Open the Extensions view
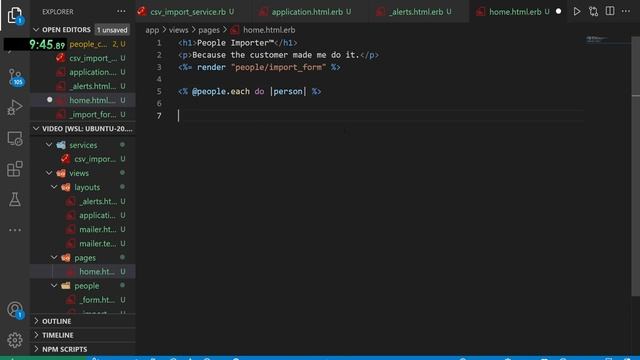The height and width of the screenshot is (360, 640). click(x=15, y=169)
